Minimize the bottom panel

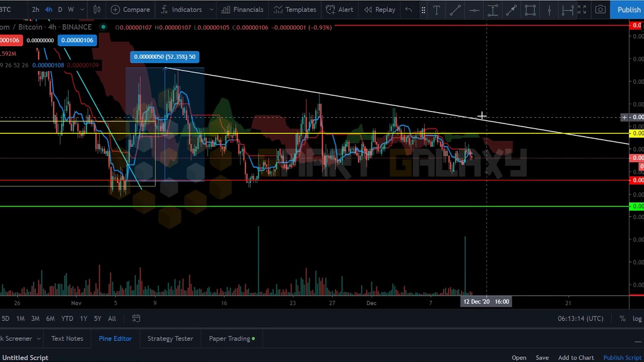click(637, 341)
